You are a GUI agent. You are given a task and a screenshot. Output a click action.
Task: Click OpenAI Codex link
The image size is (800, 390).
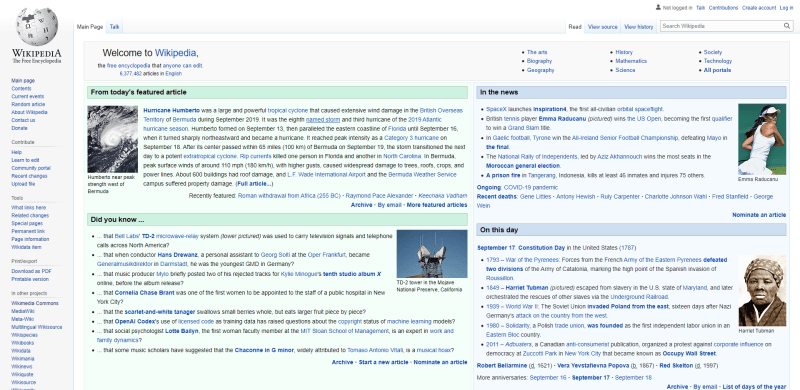coord(134,322)
